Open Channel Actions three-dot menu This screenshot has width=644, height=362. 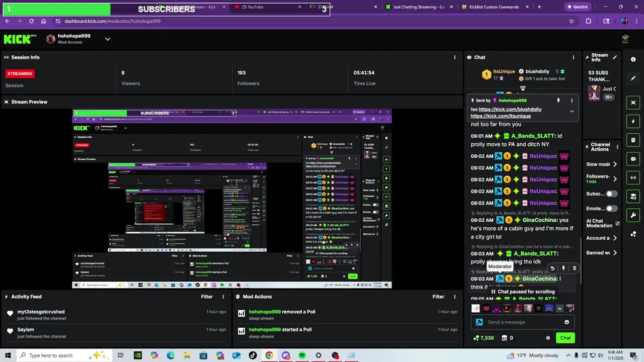(x=617, y=147)
